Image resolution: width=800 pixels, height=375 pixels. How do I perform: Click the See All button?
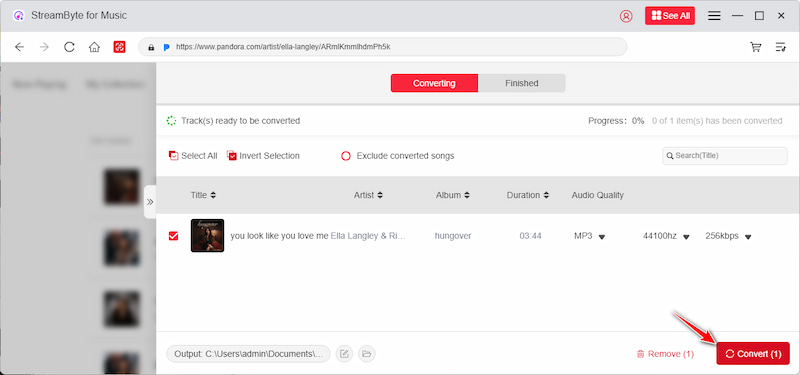point(670,16)
